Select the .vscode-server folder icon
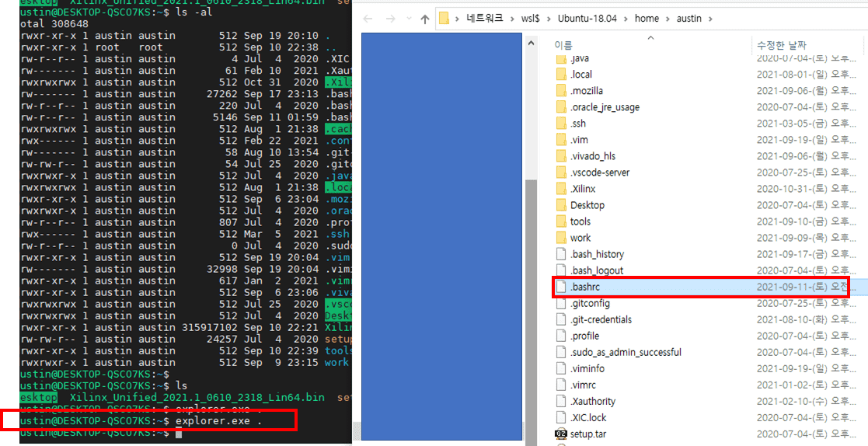The width and height of the screenshot is (868, 446). (561, 172)
